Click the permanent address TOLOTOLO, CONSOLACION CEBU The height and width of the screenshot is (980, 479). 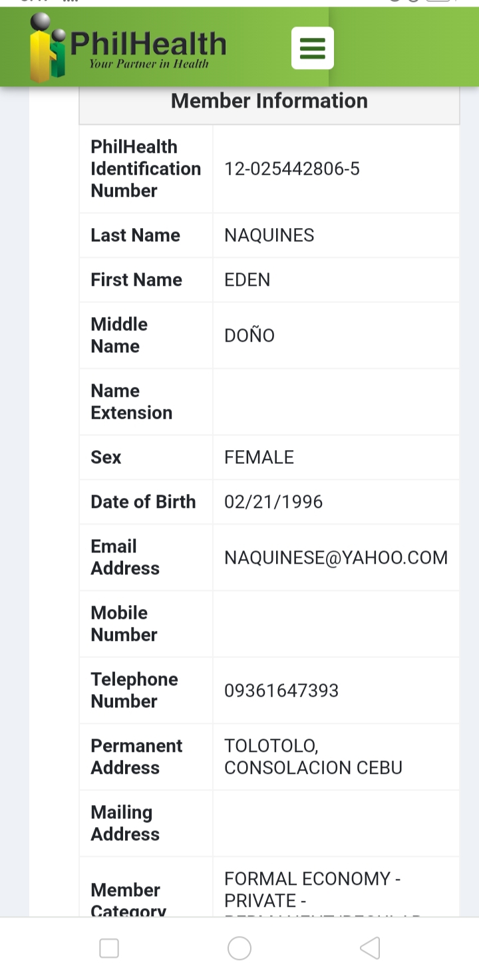pyautogui.click(x=313, y=757)
